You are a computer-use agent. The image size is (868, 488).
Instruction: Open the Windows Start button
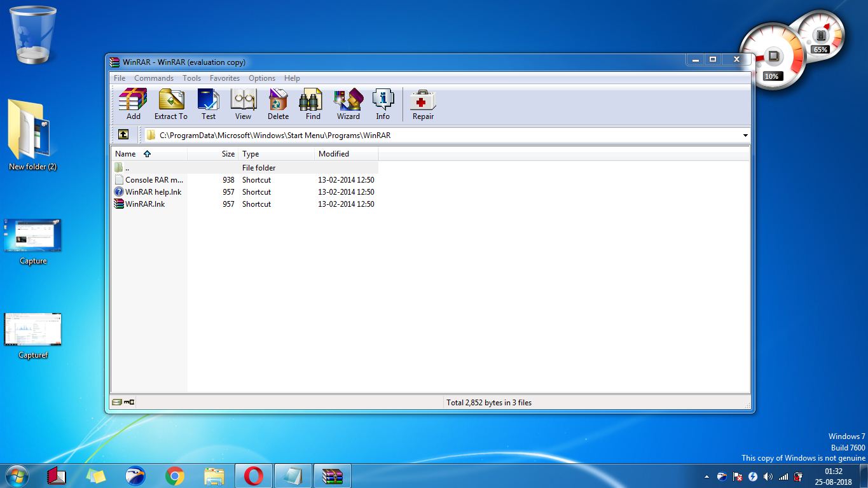(16, 475)
